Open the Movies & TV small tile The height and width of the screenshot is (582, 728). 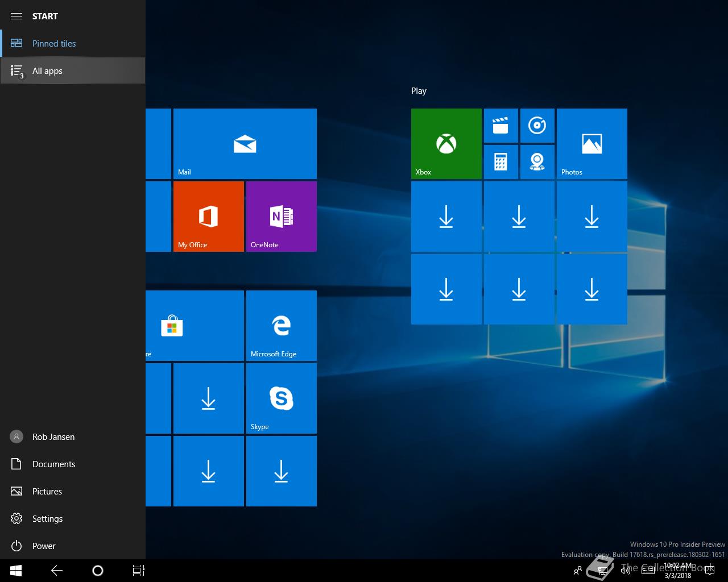(x=501, y=126)
